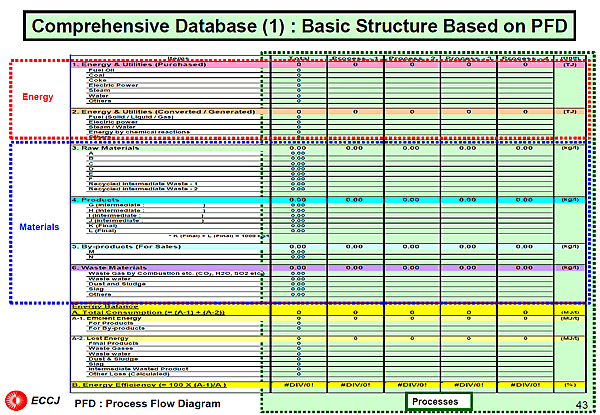600x415 pixels.
Task: Click #DIV/0! cell in Total column
Action: tap(299, 385)
